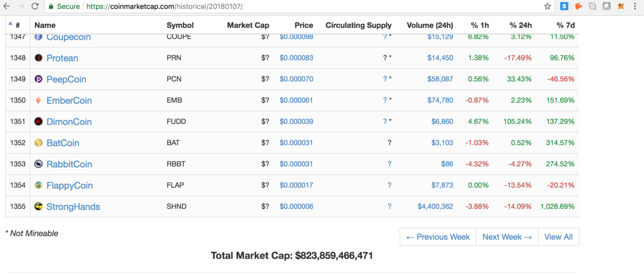Click Protean price $0.000083
The width and height of the screenshot is (644, 276).
296,58
